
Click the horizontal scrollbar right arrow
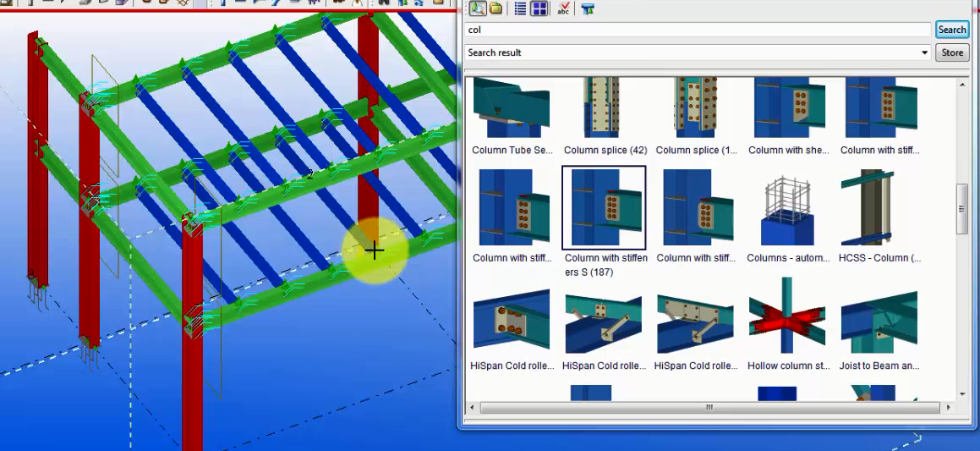949,407
